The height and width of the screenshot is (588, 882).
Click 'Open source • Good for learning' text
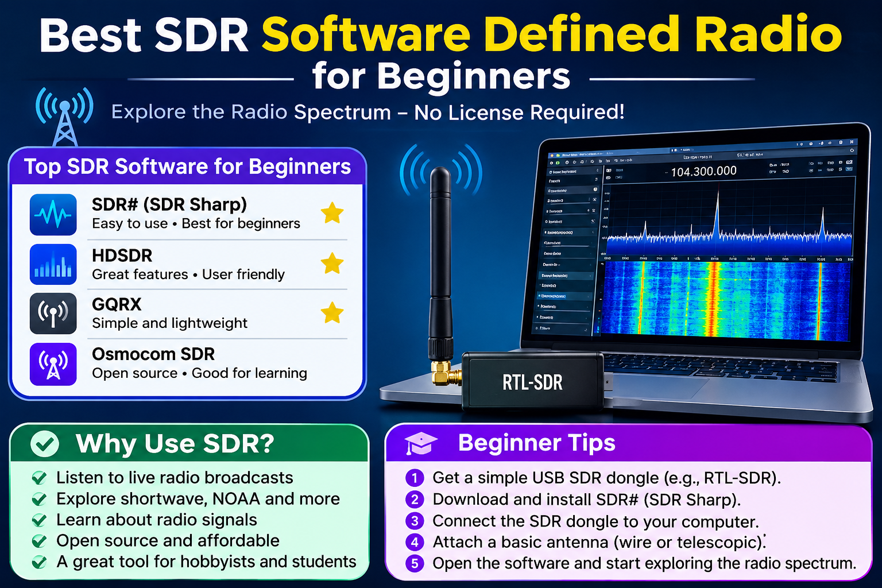199,373
